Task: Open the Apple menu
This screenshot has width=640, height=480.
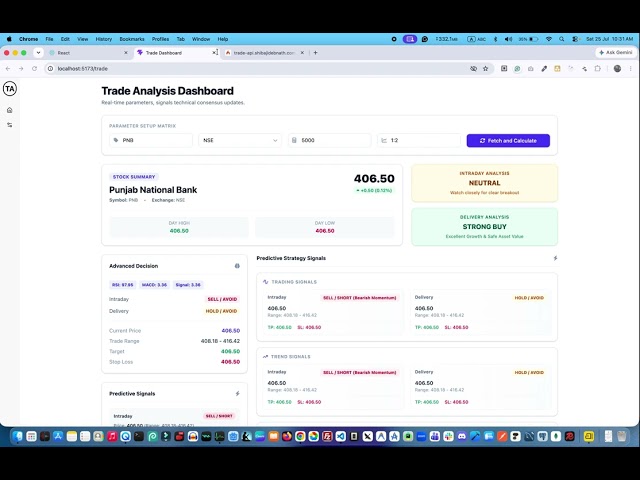Action: click(x=9, y=39)
